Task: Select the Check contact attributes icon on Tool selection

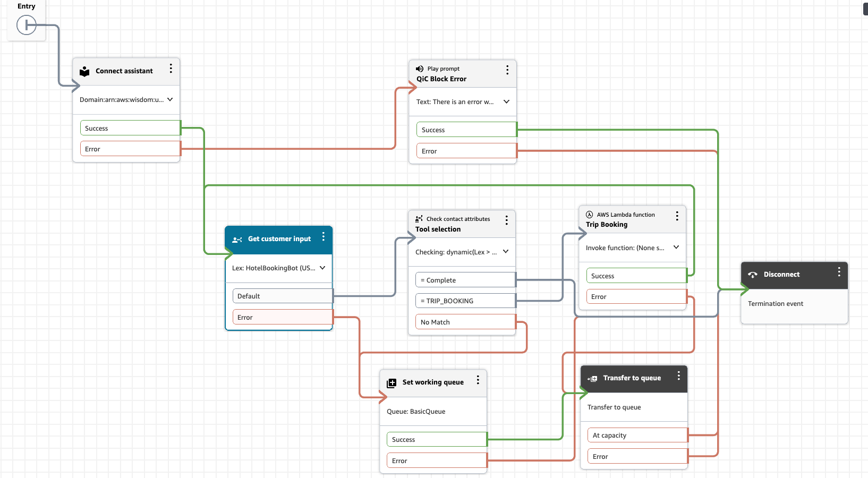Action: pos(419,218)
